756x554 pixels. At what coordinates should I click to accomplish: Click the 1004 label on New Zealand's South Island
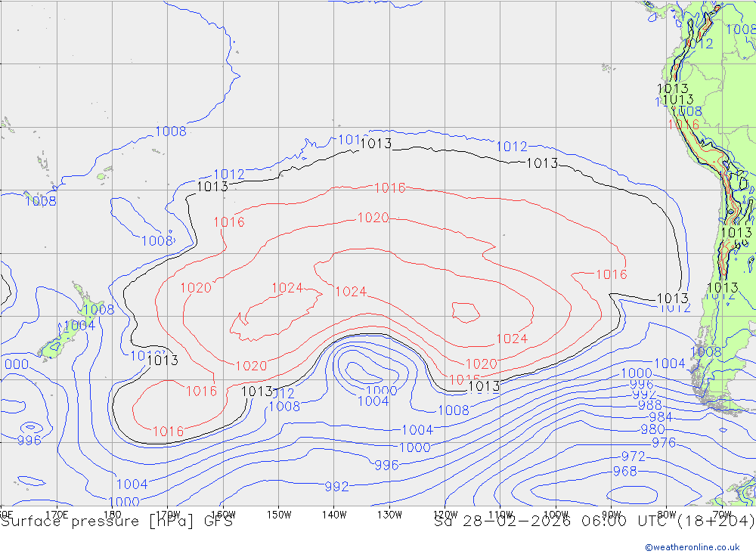point(79,326)
